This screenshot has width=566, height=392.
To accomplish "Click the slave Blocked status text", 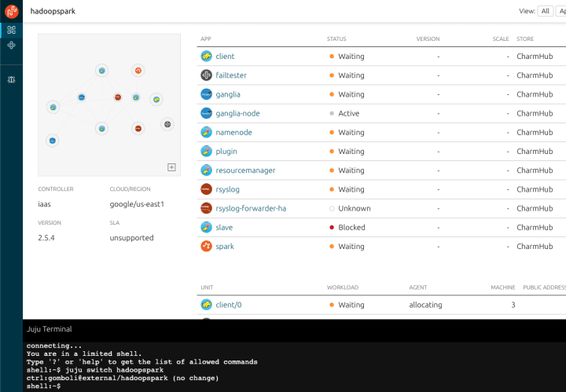I will pos(351,228).
